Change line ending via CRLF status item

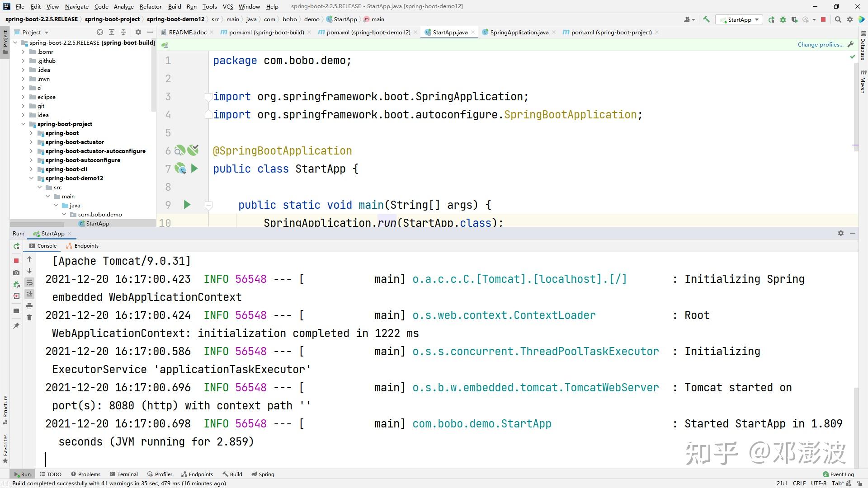coord(799,483)
